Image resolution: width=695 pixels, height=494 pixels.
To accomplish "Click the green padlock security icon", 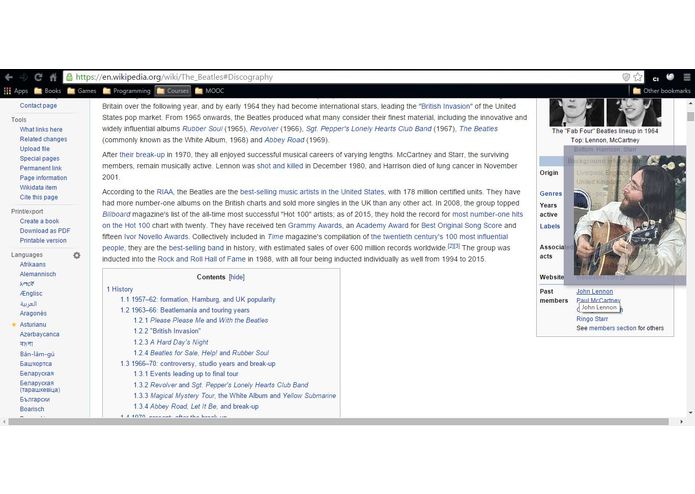I will coord(70,77).
